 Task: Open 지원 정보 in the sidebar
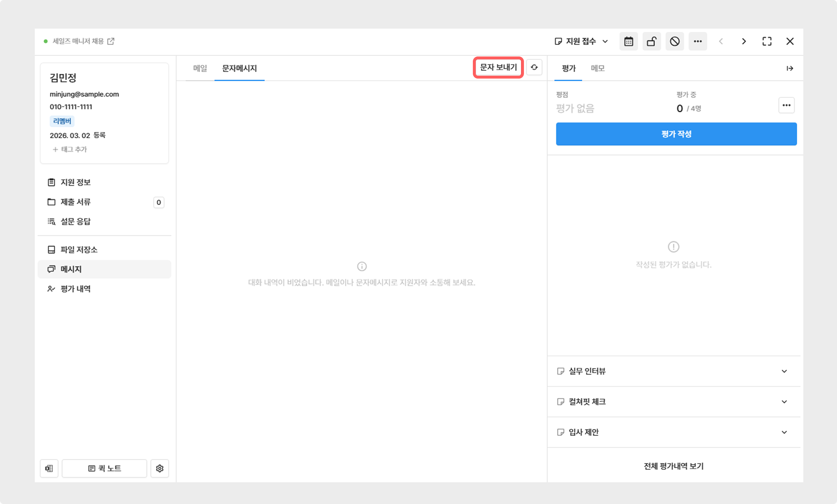[x=104, y=182]
